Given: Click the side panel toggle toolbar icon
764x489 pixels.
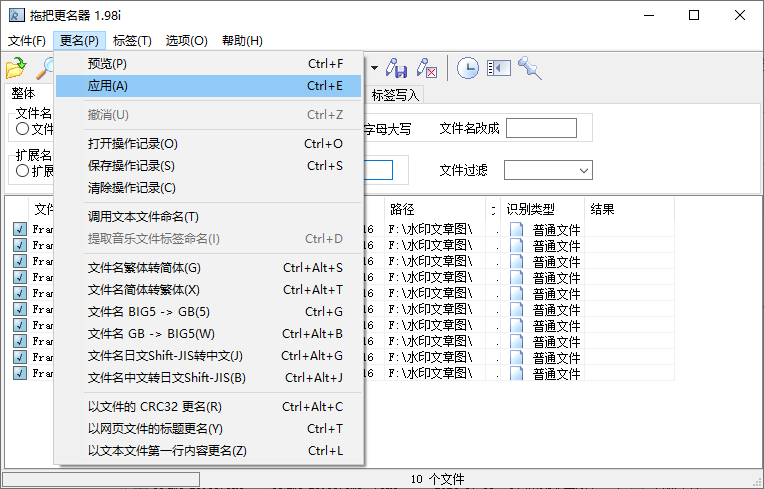Looking at the screenshot, I should [x=499, y=68].
